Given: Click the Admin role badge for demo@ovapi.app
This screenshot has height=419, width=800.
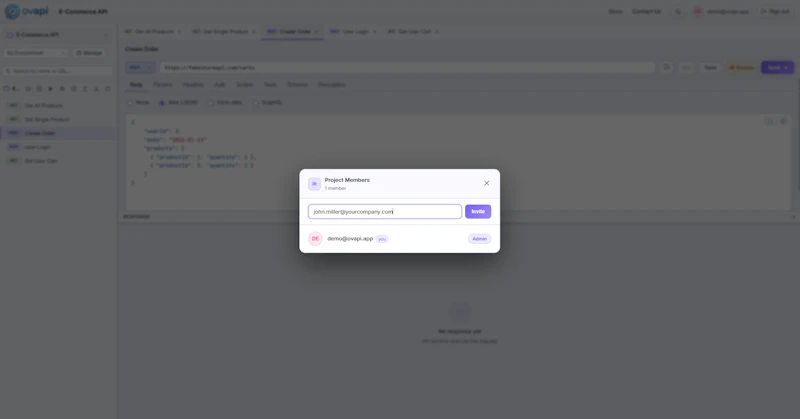Looking at the screenshot, I should coord(479,239).
